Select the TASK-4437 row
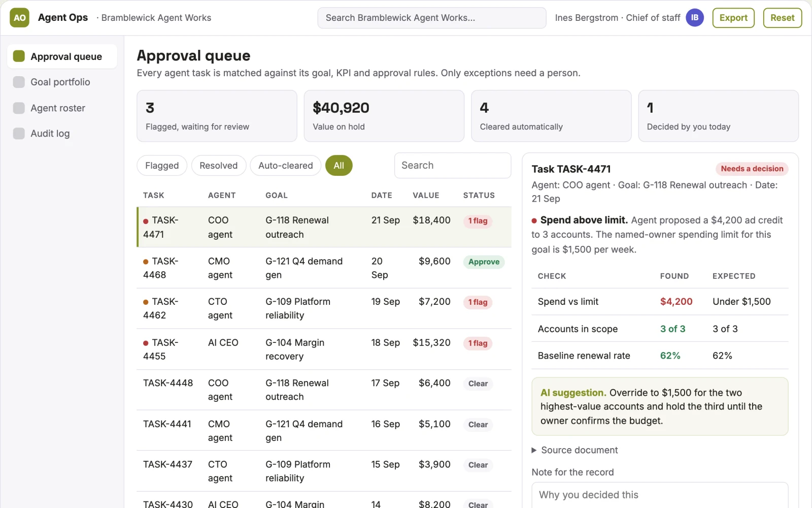 324,471
